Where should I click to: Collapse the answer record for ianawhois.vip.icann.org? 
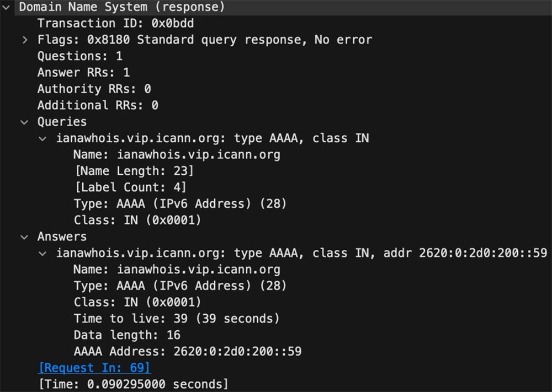point(43,253)
